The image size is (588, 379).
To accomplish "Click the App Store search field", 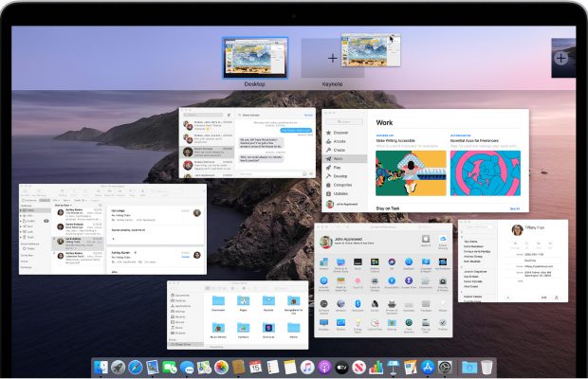I will (x=346, y=120).
